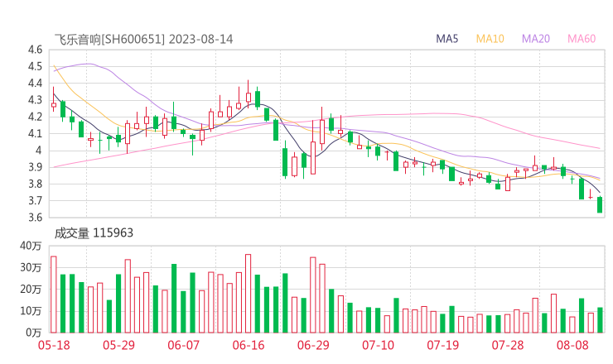This screenshot has height=364, width=613.
Task: Click the 3.9 price axis label
Action: coord(35,167)
